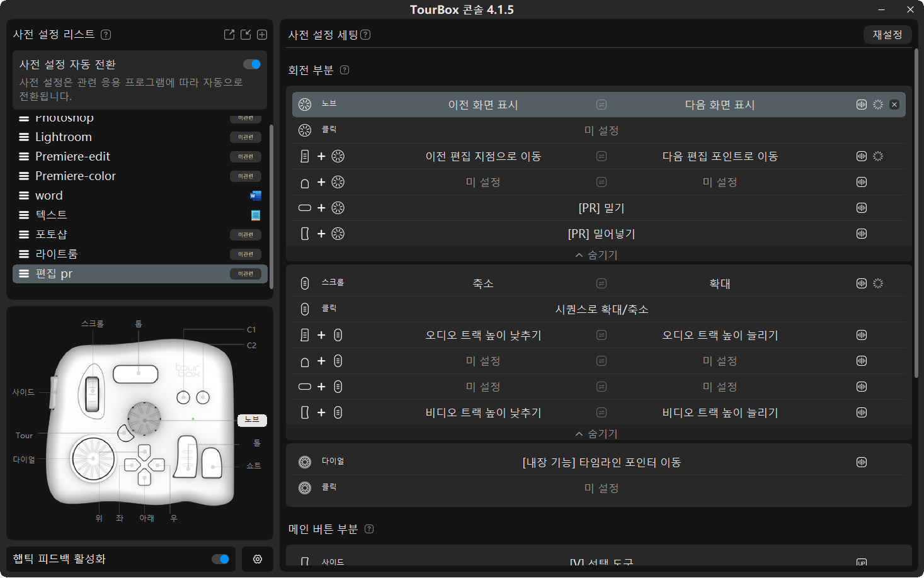Screen dimensions: 924x578
Task: Select the Premiere-edit preset
Action: pyautogui.click(x=140, y=157)
